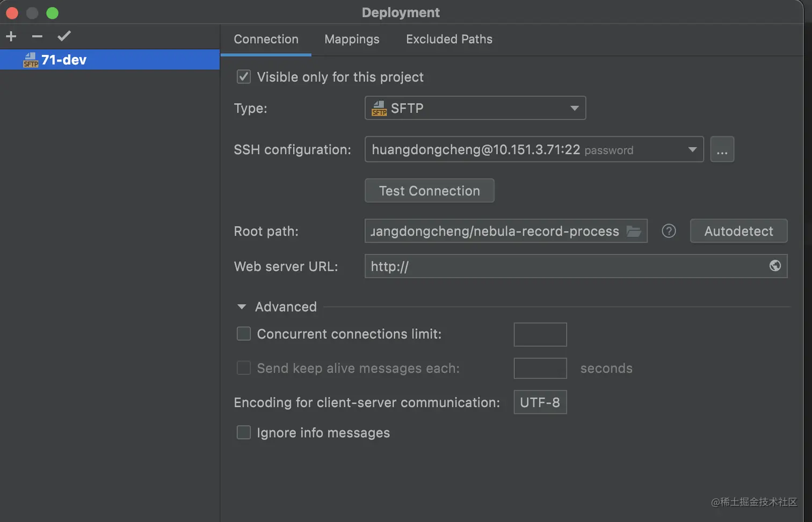Remove selected server with minus icon
812x522 pixels.
point(37,37)
